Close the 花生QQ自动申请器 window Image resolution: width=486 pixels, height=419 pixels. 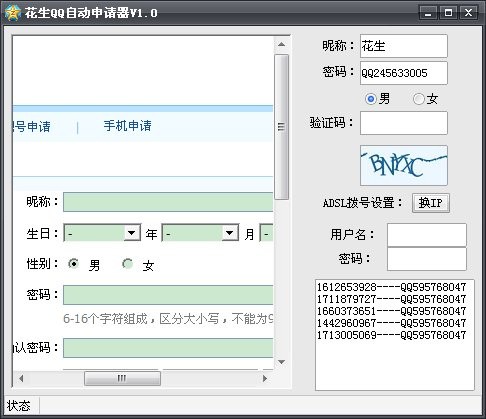point(468,13)
